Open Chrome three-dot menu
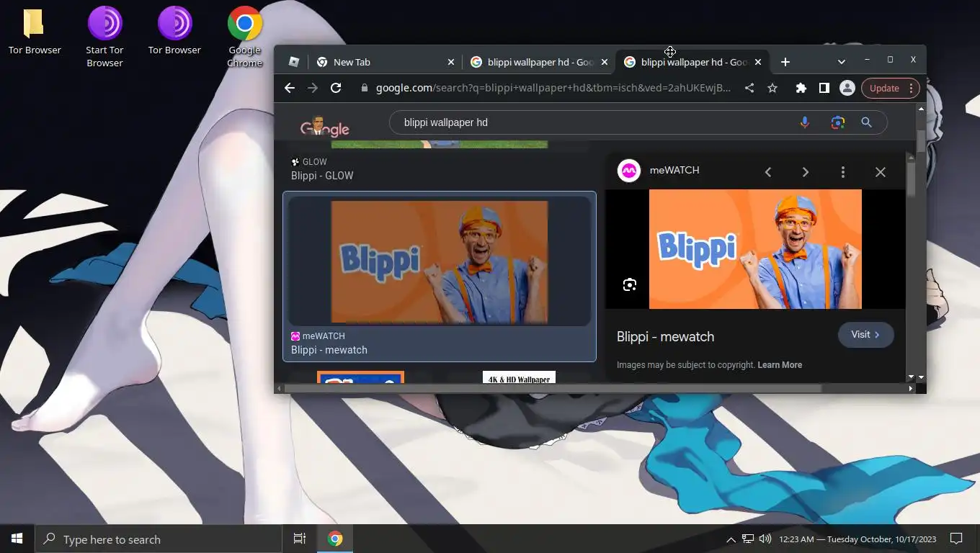The image size is (980, 553). tap(912, 88)
